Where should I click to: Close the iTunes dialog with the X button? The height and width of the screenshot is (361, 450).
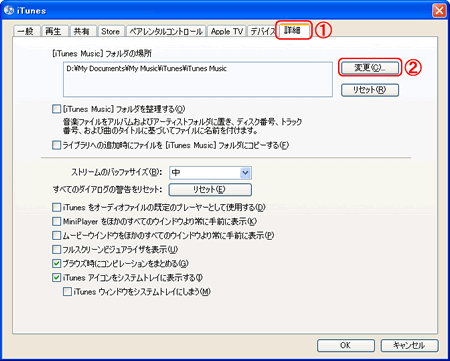tap(439, 10)
